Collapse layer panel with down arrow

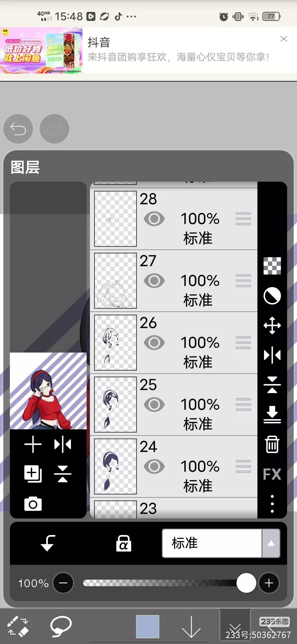(191, 627)
